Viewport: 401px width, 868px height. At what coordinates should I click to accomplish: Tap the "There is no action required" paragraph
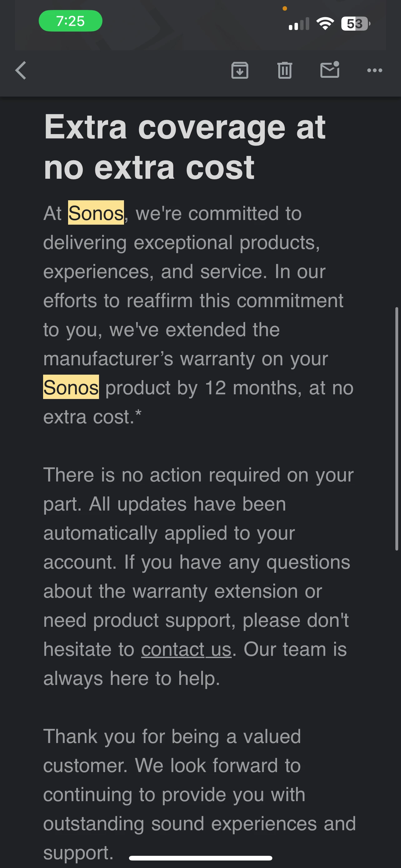pos(199,576)
